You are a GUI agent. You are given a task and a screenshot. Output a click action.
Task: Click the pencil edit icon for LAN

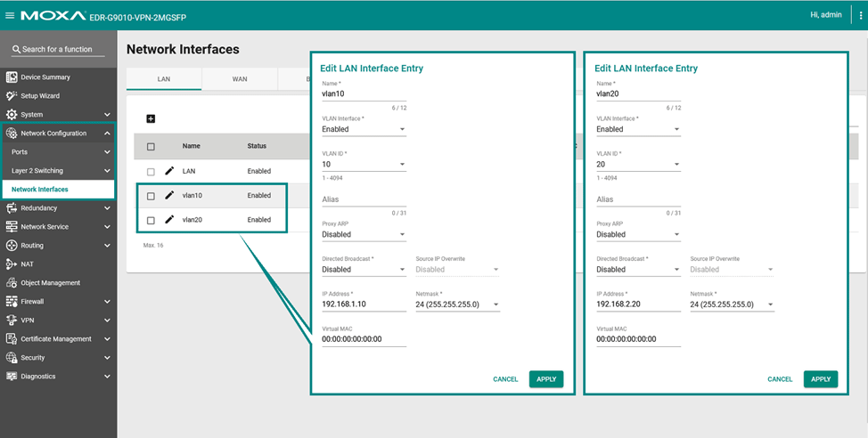click(x=169, y=170)
